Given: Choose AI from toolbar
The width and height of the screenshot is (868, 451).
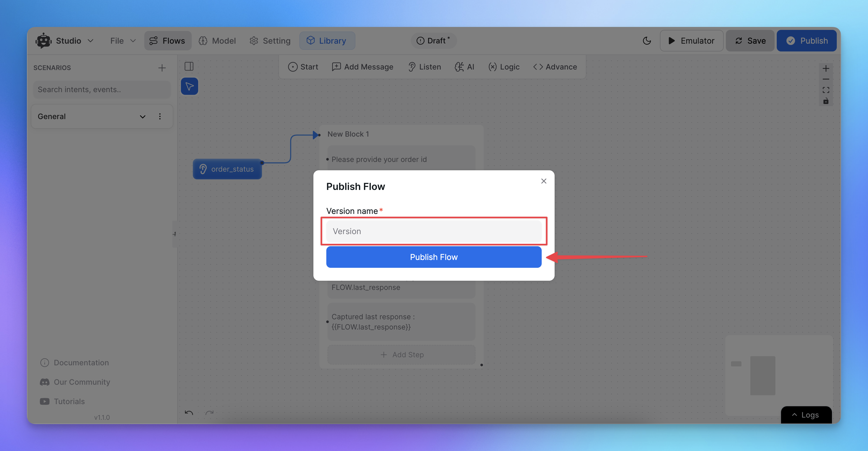Looking at the screenshot, I should 464,67.
